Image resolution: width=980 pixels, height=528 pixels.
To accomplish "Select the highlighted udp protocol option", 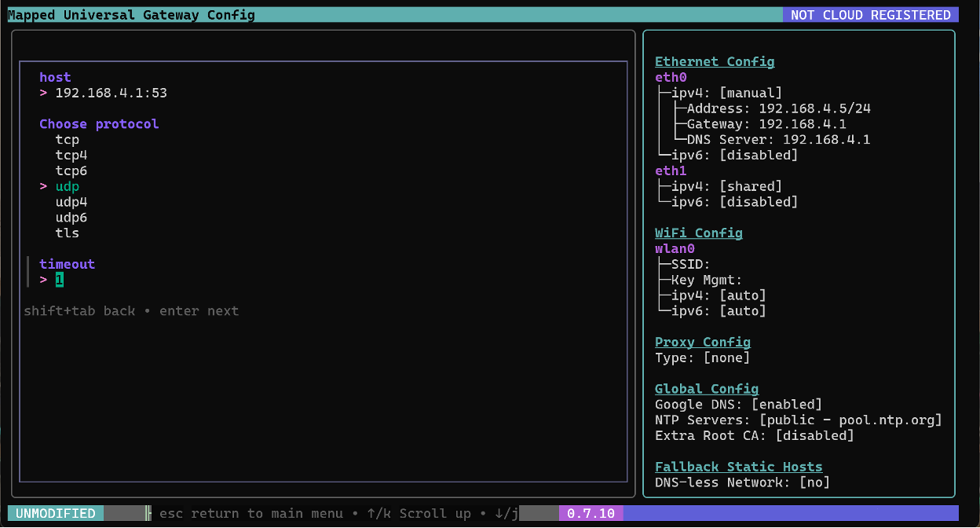I will point(68,187).
